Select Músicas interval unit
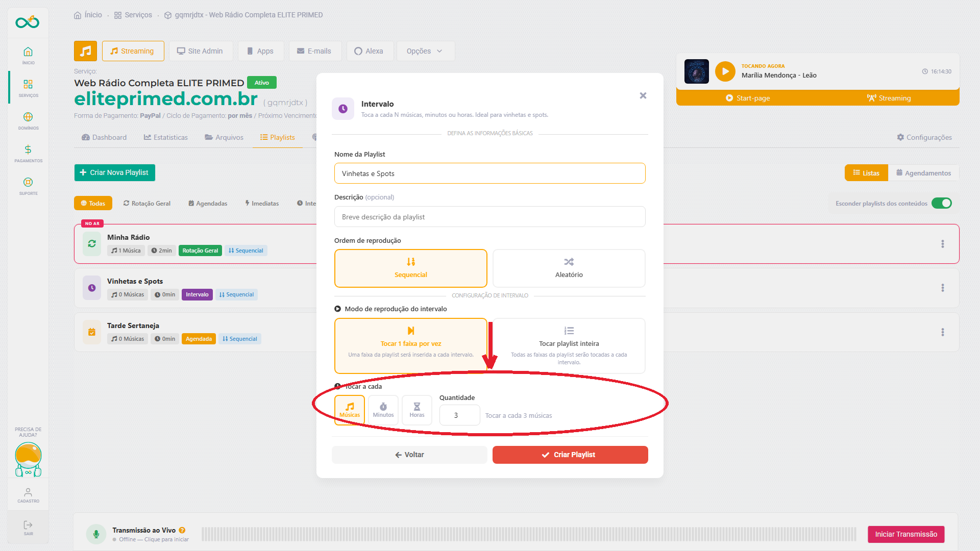The image size is (980, 551). [350, 410]
